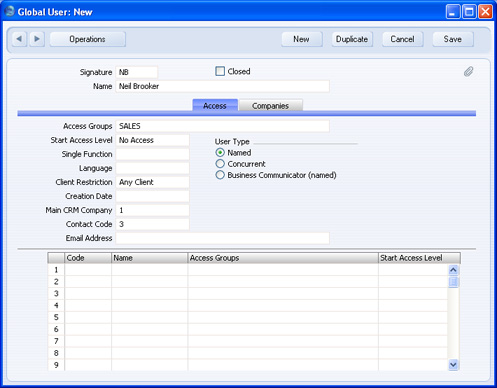Go to the previous record arrow
The height and width of the screenshot is (388, 497).
click(19, 39)
